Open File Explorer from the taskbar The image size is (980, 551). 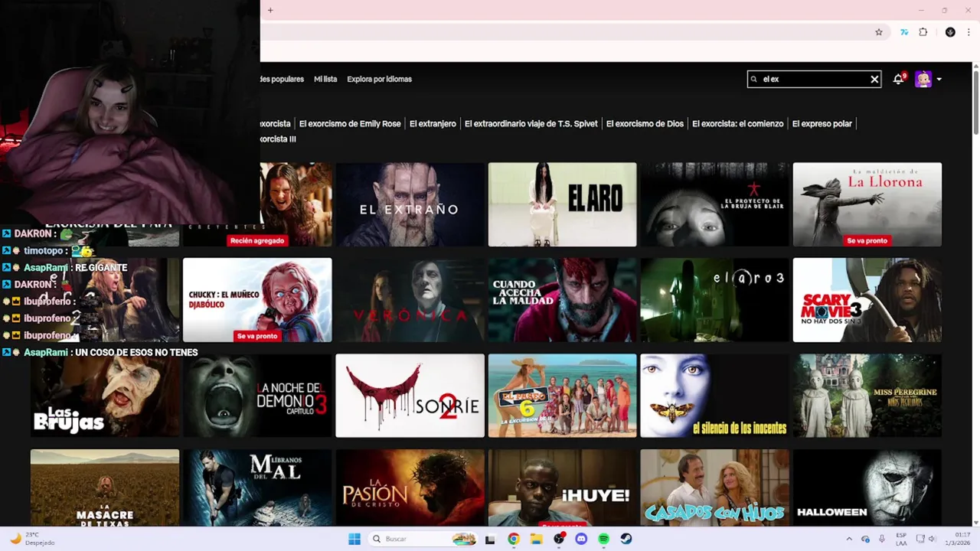[x=536, y=539]
